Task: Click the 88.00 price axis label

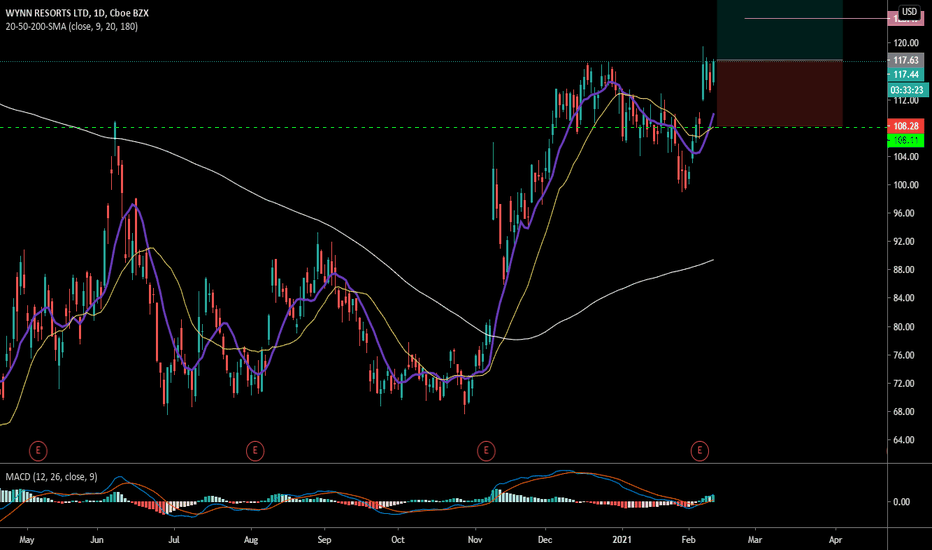Action: 906,269
